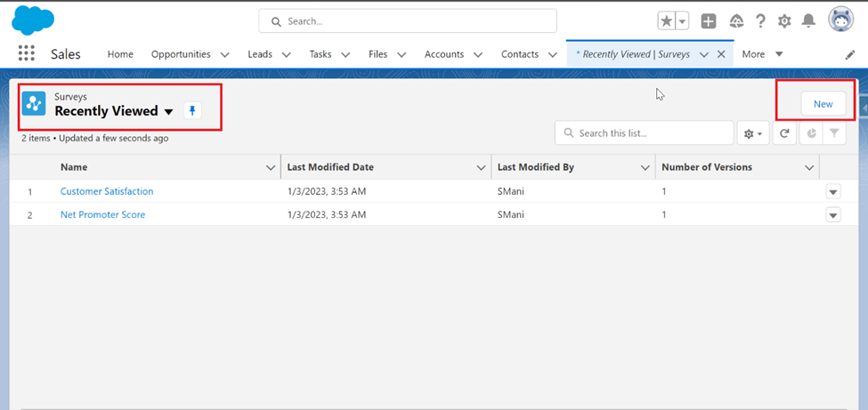
Task: Open the user profile avatar
Action: pyautogui.click(x=841, y=20)
